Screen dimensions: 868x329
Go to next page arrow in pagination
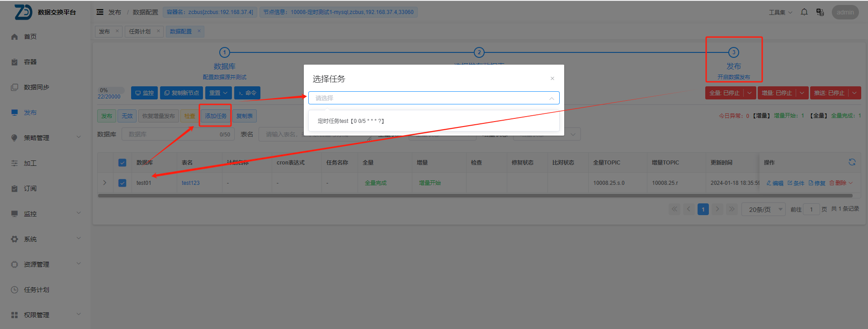click(717, 209)
